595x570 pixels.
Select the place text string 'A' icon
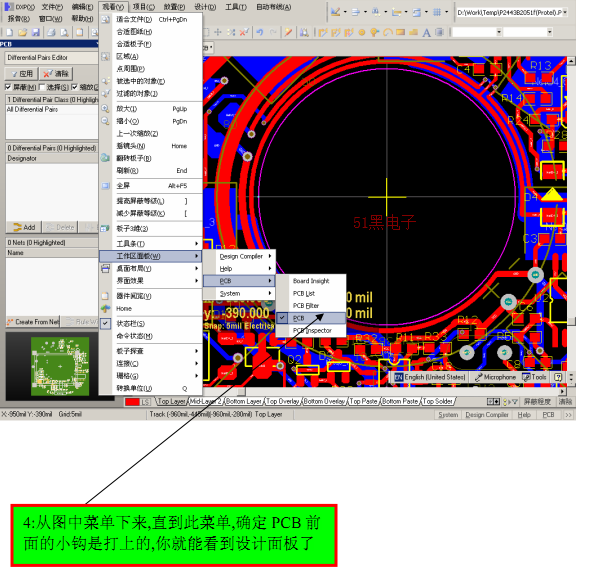[x=427, y=33]
